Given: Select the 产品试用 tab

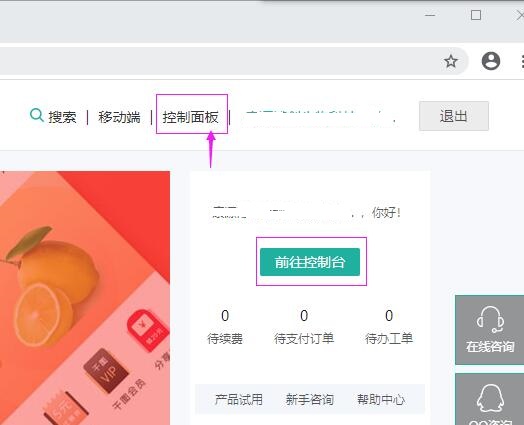Looking at the screenshot, I should [239, 399].
